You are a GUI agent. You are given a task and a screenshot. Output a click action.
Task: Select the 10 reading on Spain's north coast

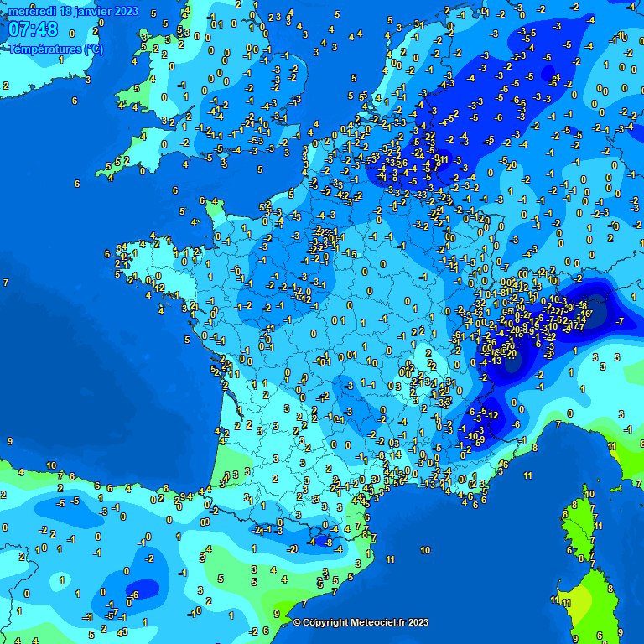pyautogui.click(x=51, y=465)
